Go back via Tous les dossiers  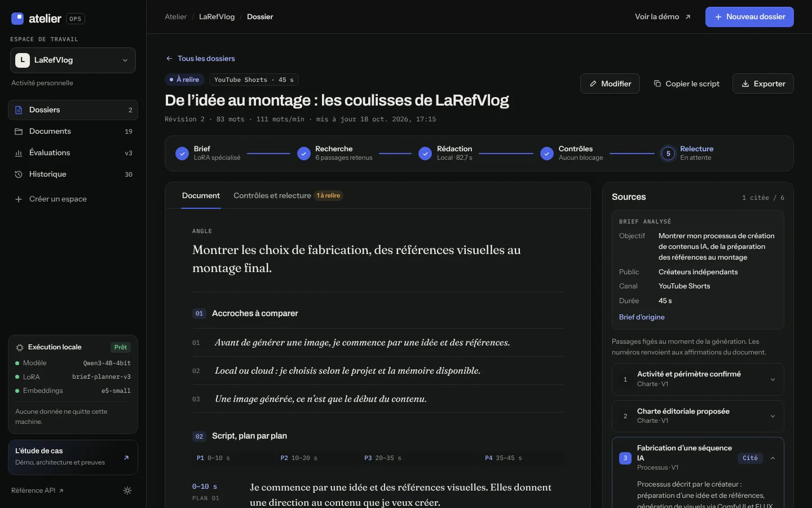[x=200, y=59]
